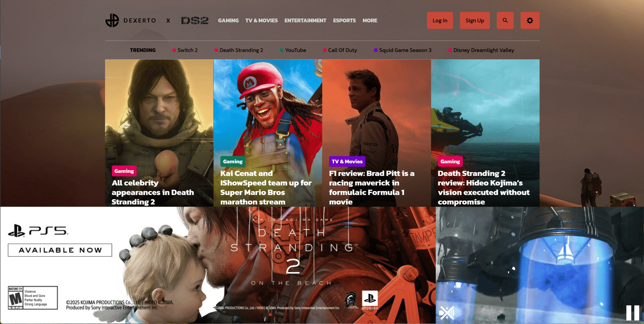Select the TV & Movies tag
The height and width of the screenshot is (324, 644).
coord(347,161)
